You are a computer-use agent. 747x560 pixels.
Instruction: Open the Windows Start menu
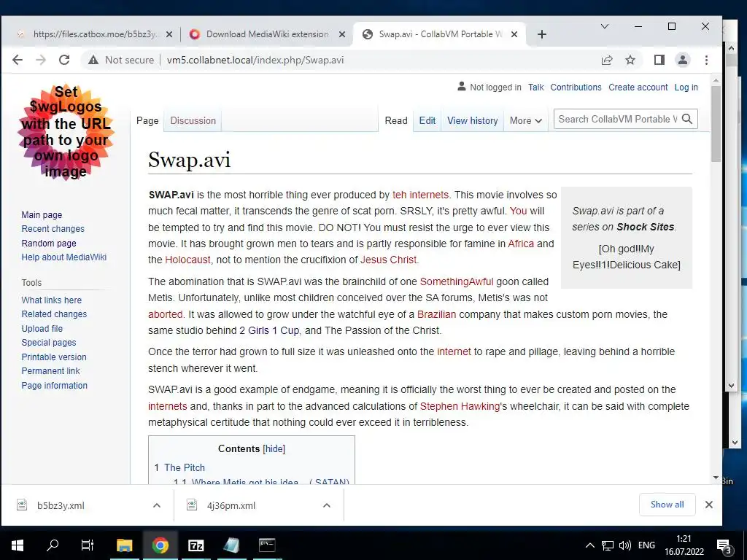(18, 545)
